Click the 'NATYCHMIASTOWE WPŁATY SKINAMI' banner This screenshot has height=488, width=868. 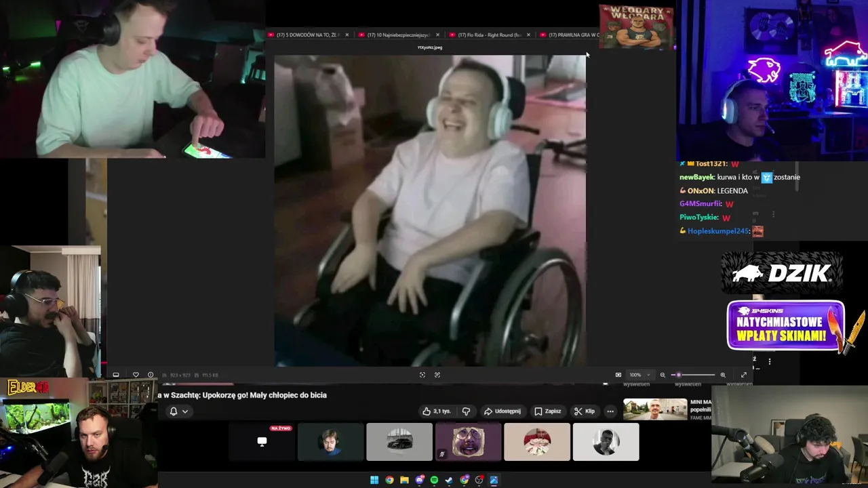coord(786,326)
